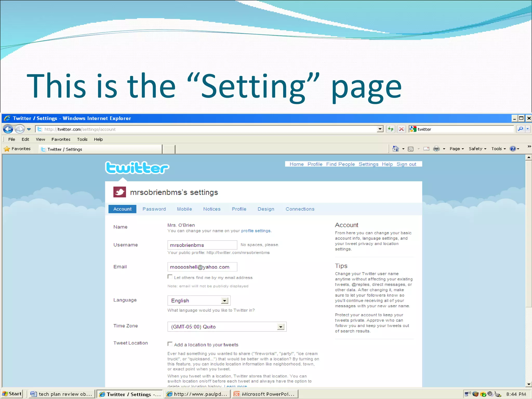This screenshot has width=532, height=399.
Task: Enable Add a location to your tweets
Action: click(170, 344)
